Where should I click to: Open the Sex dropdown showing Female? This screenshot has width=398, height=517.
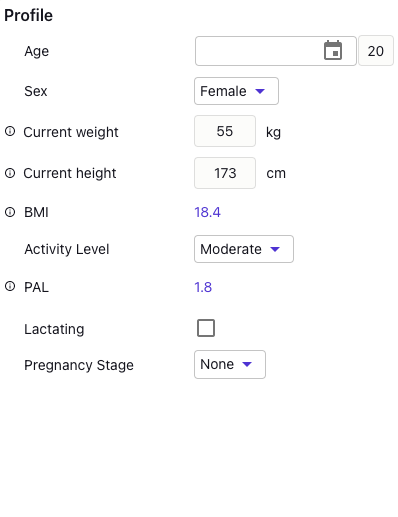point(236,91)
